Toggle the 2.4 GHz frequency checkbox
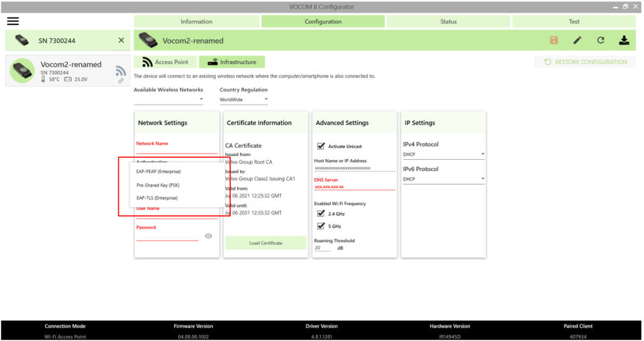Screen dimensions: 644x341 point(321,213)
